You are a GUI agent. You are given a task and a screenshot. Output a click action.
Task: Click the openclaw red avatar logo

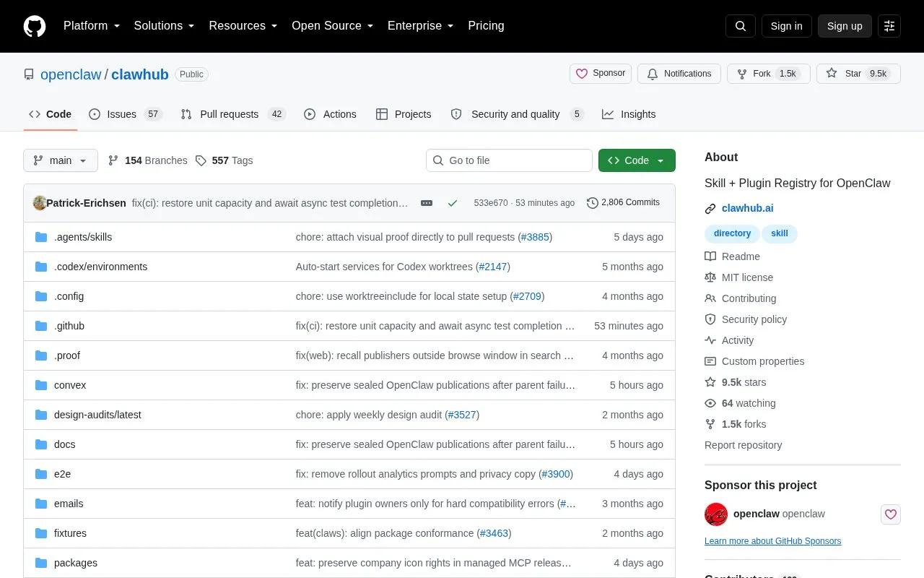point(716,514)
